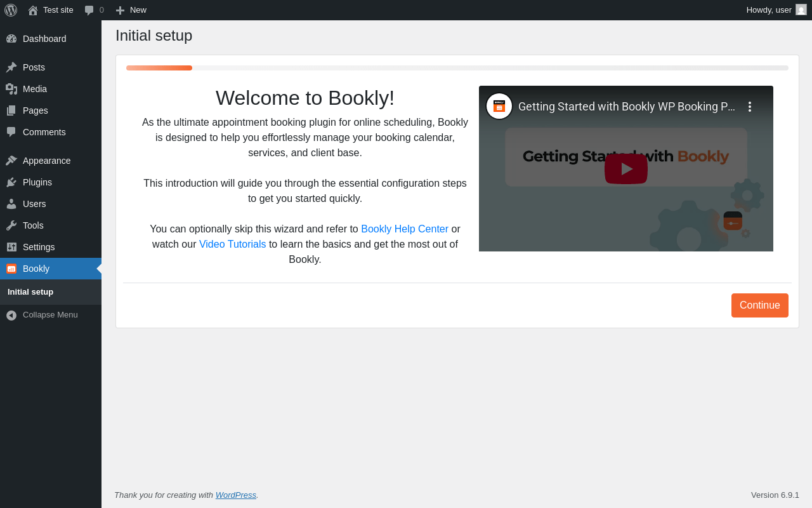Open Appearance menu
Image resolution: width=812 pixels, height=508 pixels.
pyautogui.click(x=47, y=161)
